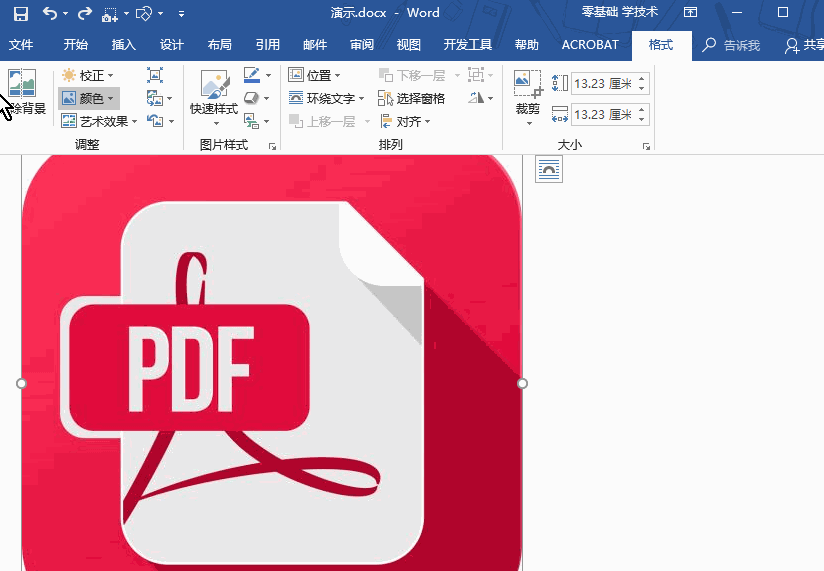Switch to the 开始 tab
Viewport: 824px width, 571px height.
(76, 45)
